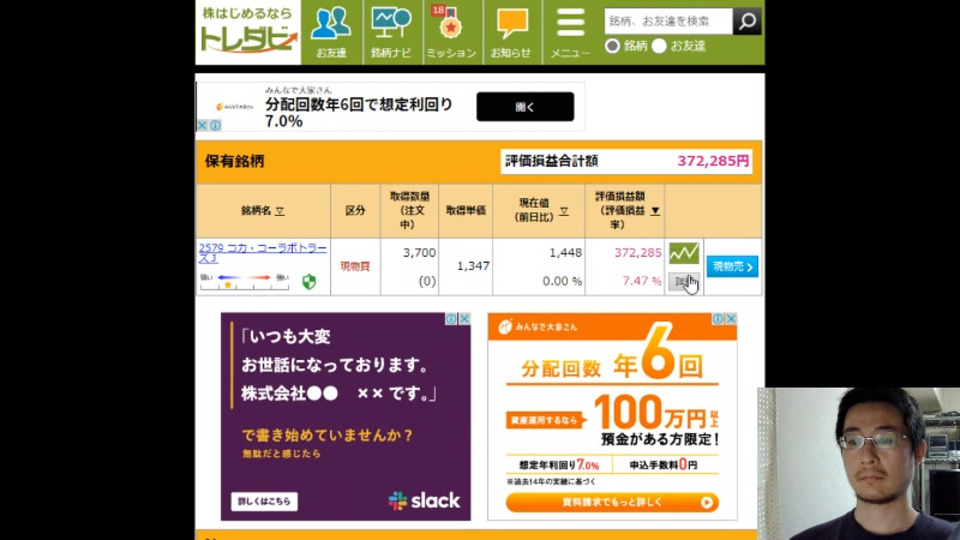Click the 現物売 sell button
The width and height of the screenshot is (960, 540).
pos(732,266)
